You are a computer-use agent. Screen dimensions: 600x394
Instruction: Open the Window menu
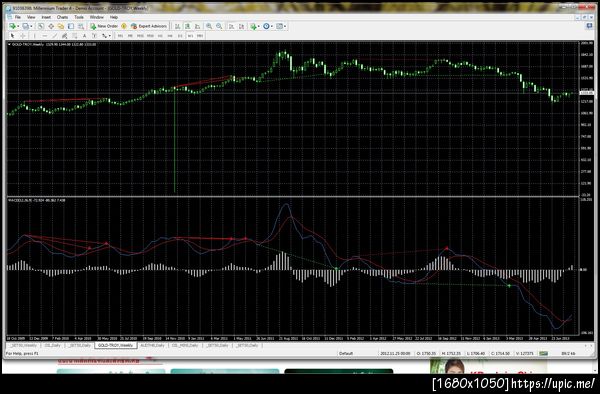[x=97, y=17]
